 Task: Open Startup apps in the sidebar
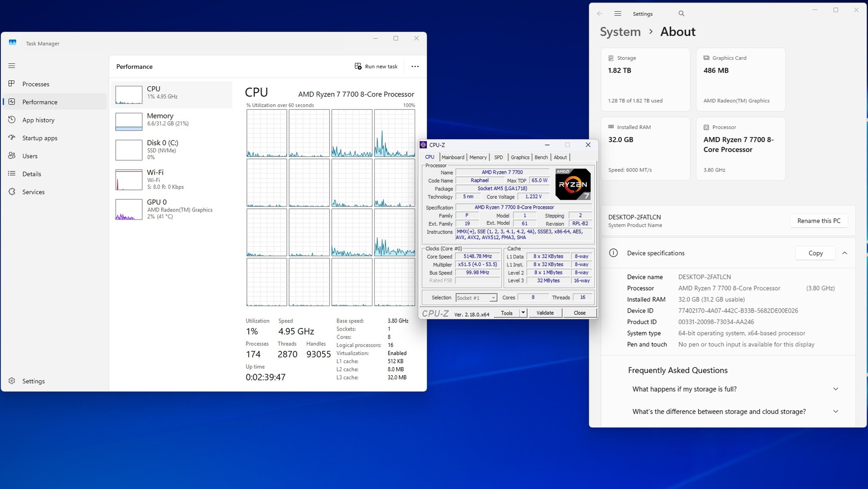coord(40,138)
